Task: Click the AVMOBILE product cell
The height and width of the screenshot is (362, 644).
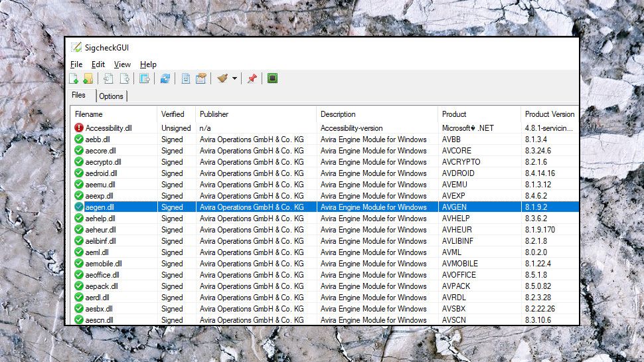Action: pyautogui.click(x=460, y=264)
